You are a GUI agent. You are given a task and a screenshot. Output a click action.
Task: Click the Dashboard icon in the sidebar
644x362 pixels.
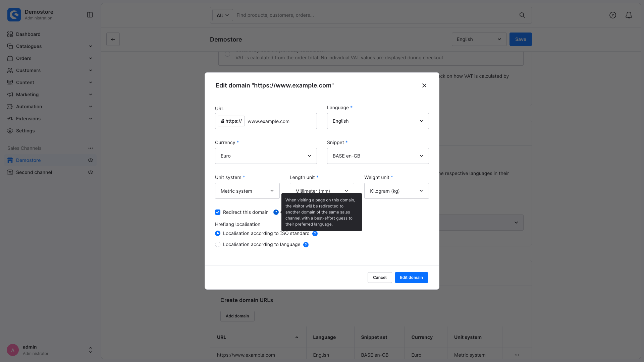(10, 34)
